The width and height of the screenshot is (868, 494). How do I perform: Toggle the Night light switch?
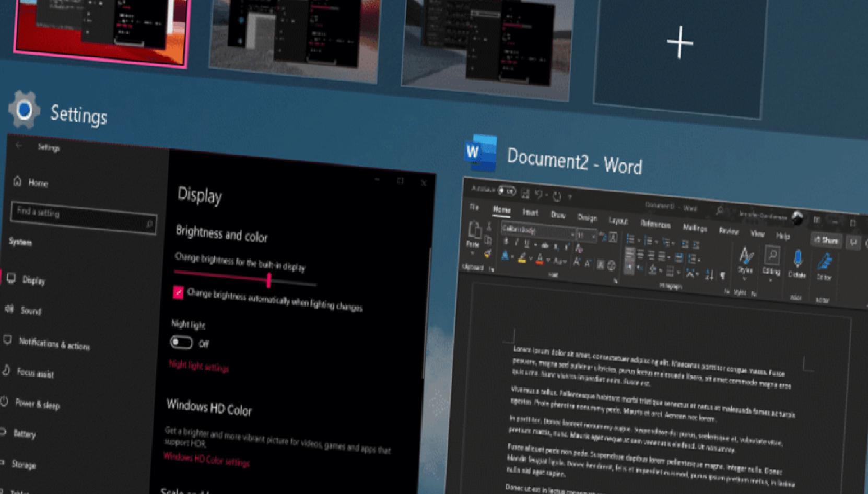(x=181, y=343)
